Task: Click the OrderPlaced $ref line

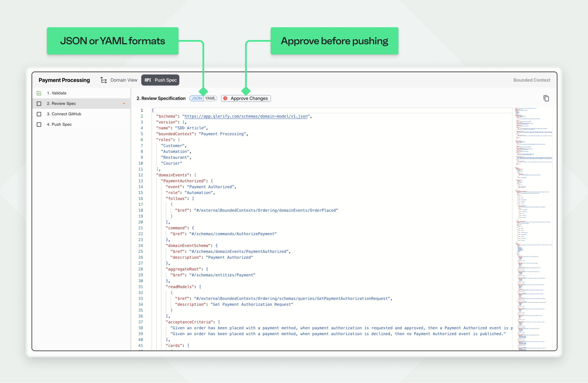Action: coord(257,210)
